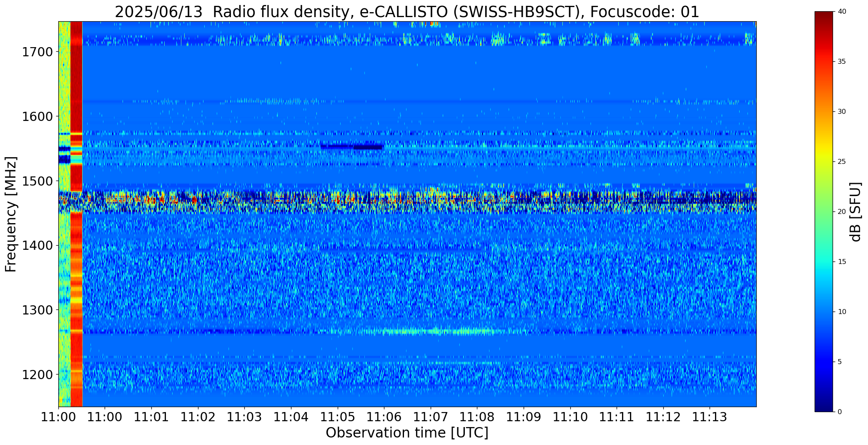Pick the colorbar tick labeled 10
This screenshot has height=445, width=868.
[x=842, y=312]
